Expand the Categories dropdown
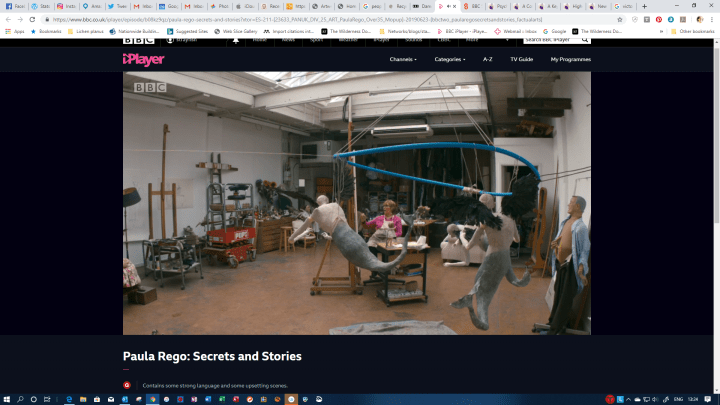The width and height of the screenshot is (720, 405). (x=450, y=59)
